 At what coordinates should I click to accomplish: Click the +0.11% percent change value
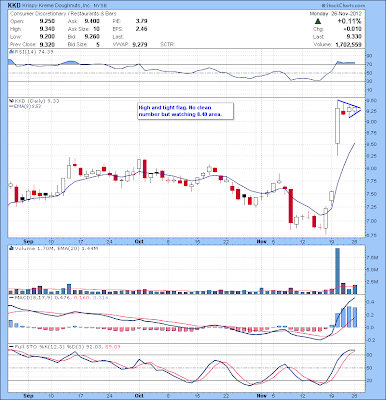coord(349,21)
